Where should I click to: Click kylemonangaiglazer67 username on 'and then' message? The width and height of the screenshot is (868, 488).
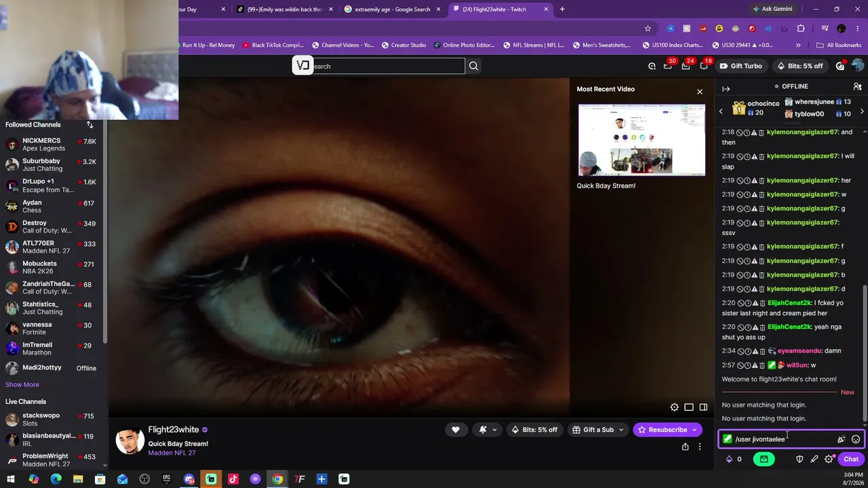pos(802,132)
